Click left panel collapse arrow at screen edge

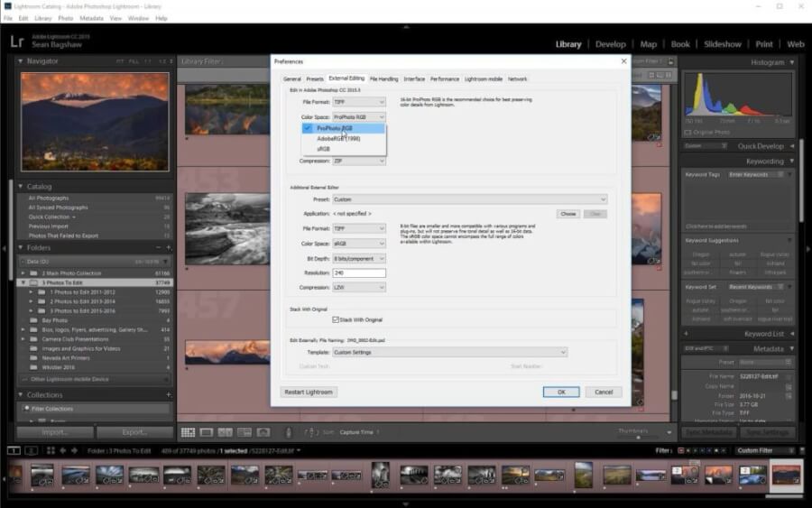(x=5, y=248)
